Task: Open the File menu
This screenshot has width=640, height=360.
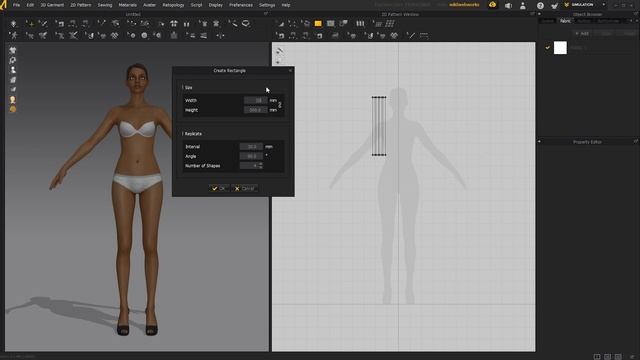Action: pos(16,5)
